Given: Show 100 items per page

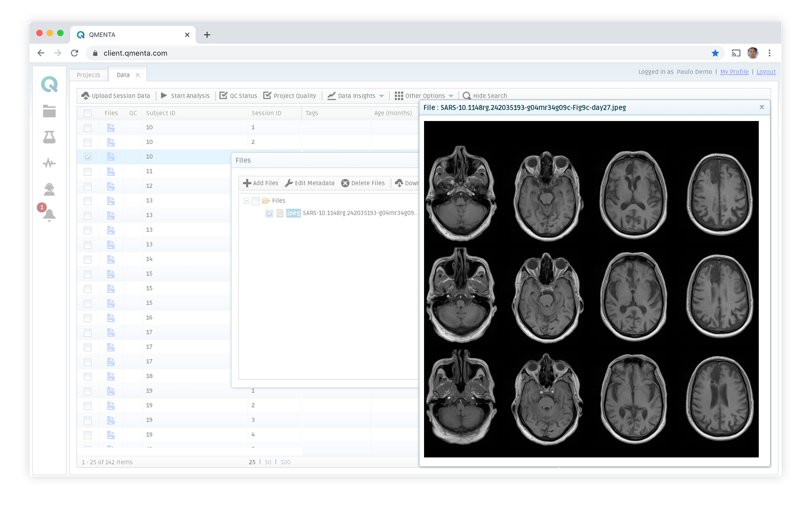Looking at the screenshot, I should tap(286, 462).
